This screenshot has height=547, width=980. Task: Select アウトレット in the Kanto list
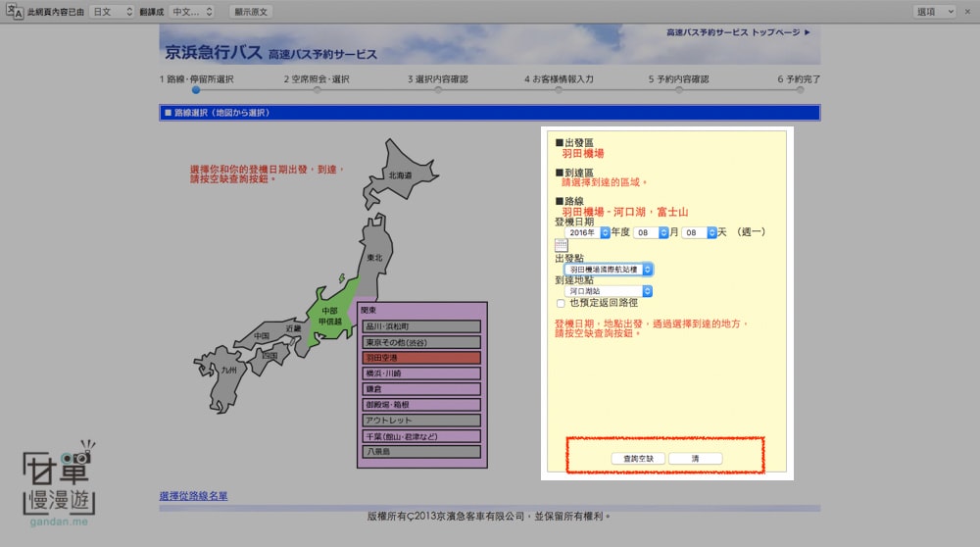[421, 421]
